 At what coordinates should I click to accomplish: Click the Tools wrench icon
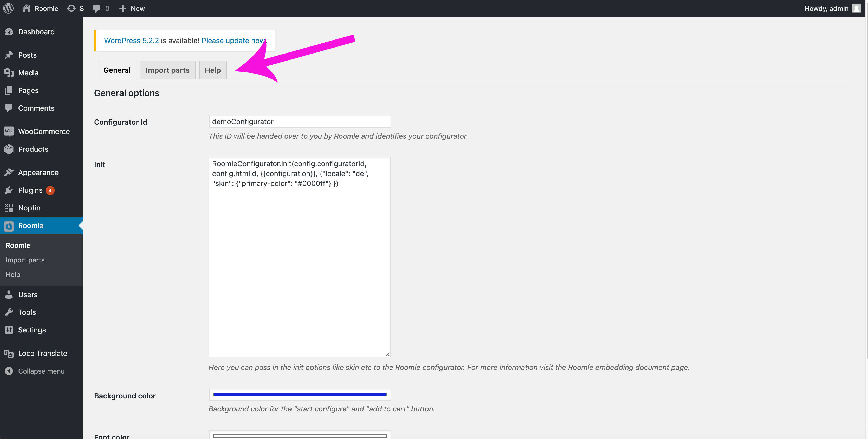[9, 312]
